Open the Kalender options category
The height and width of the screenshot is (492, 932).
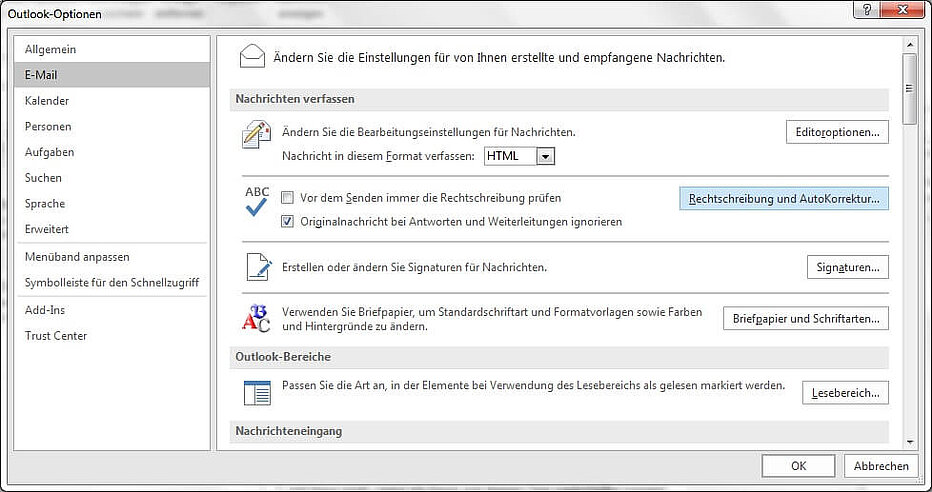point(112,100)
